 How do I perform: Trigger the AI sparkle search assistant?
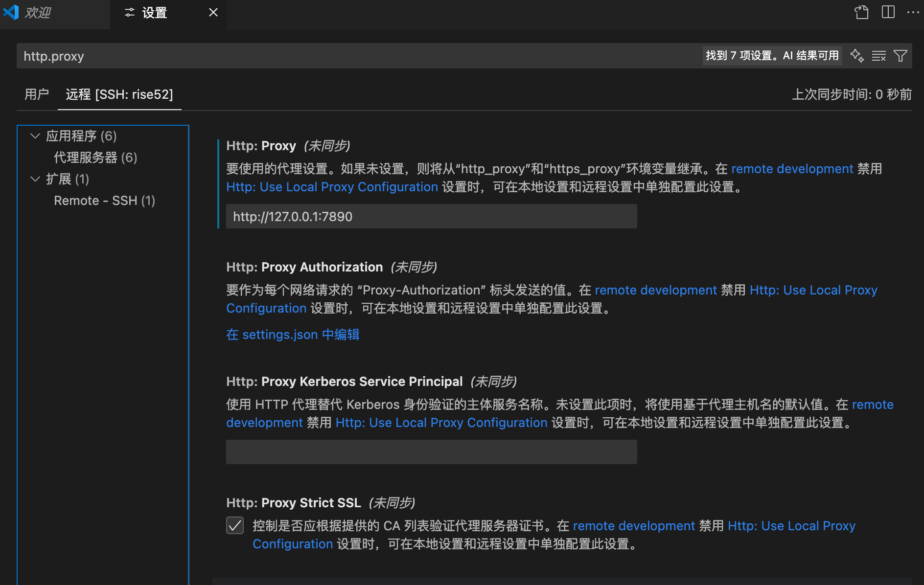pyautogui.click(x=857, y=56)
